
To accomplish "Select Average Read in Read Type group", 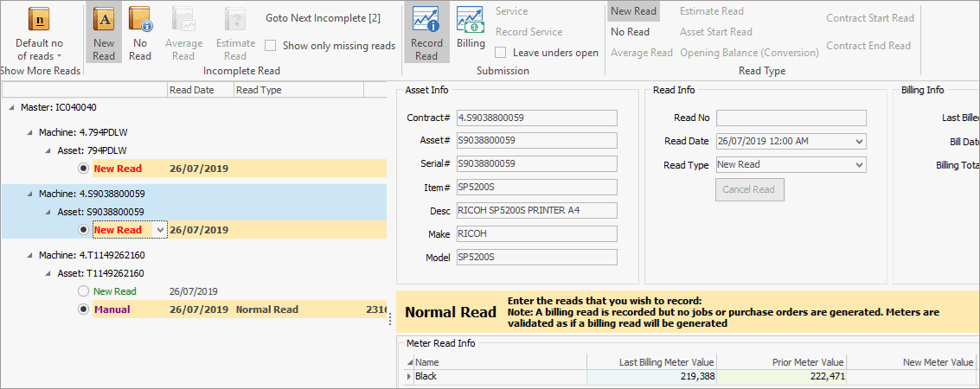I will tap(641, 53).
